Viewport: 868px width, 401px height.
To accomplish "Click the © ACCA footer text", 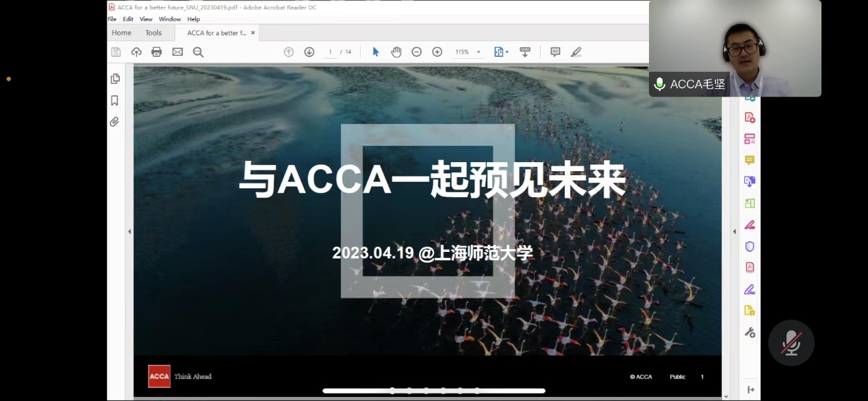I will pyautogui.click(x=641, y=377).
